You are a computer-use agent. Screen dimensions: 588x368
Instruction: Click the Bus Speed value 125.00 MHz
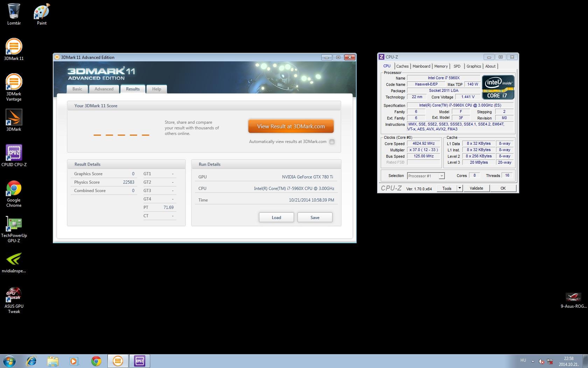click(x=423, y=156)
